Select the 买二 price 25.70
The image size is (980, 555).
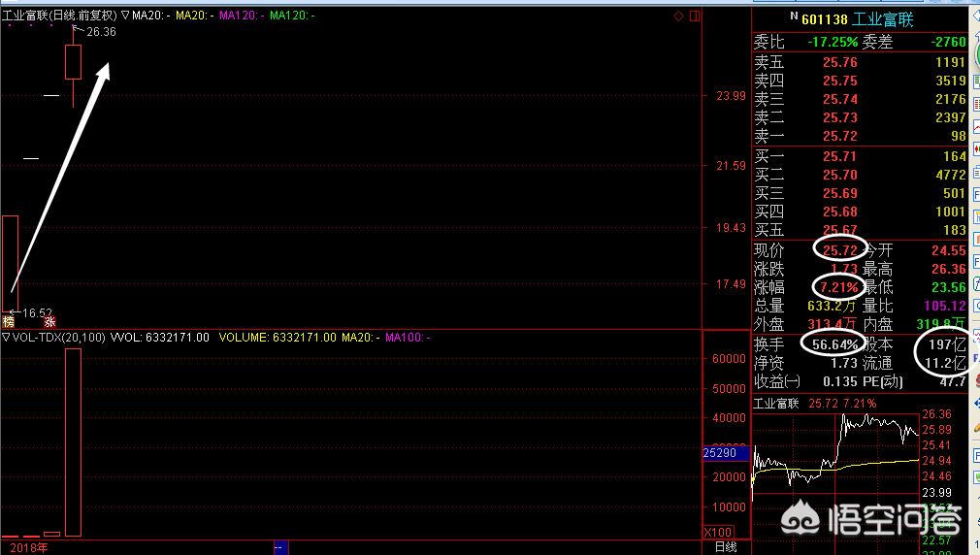tap(840, 175)
